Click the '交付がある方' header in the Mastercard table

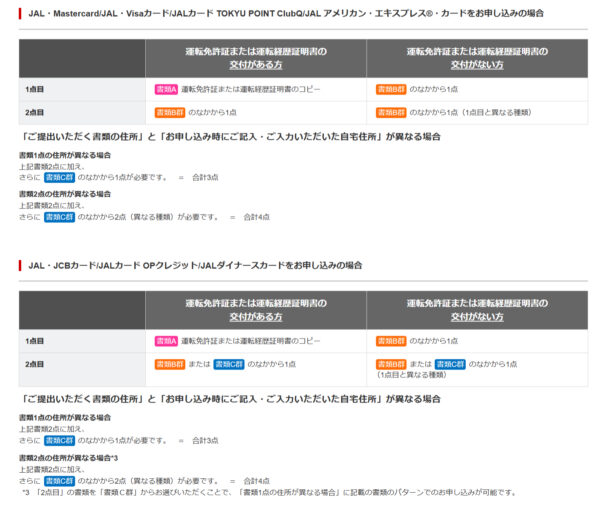coord(256,58)
